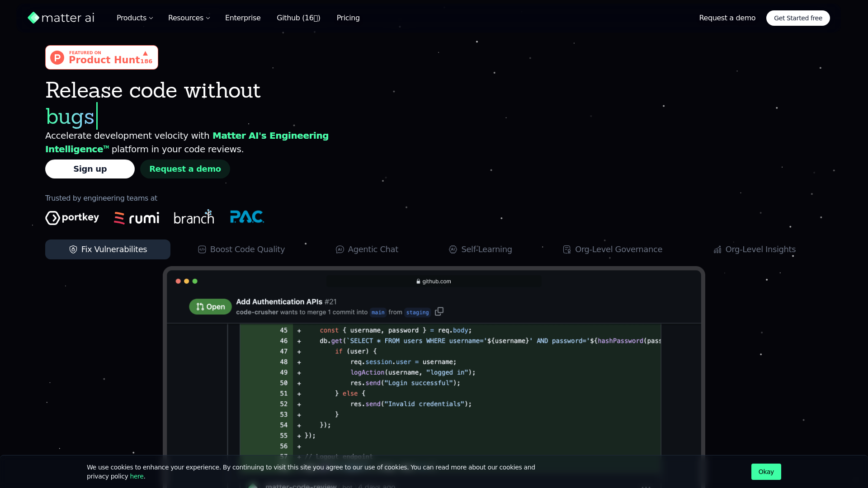The width and height of the screenshot is (868, 488).
Task: Click the github.com address bar in the mockup
Action: (x=434, y=282)
